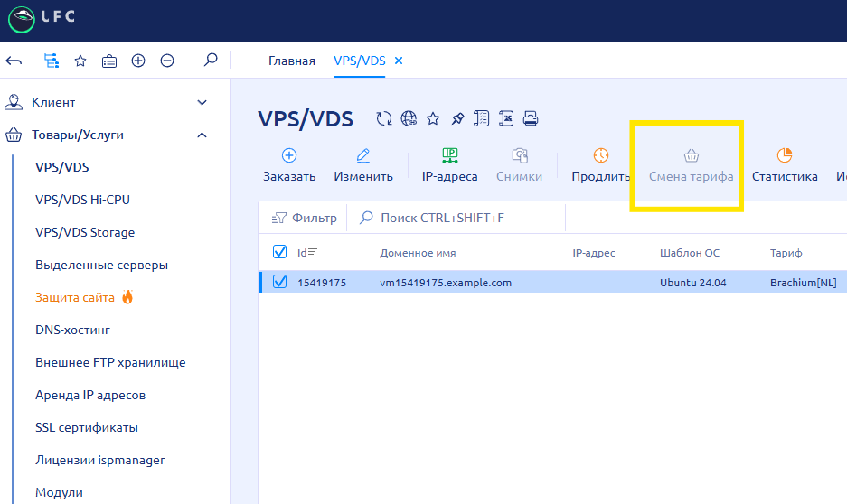The width and height of the screenshot is (847, 504).
Task: Click the Фильтр button above the table
Action: [x=304, y=218]
